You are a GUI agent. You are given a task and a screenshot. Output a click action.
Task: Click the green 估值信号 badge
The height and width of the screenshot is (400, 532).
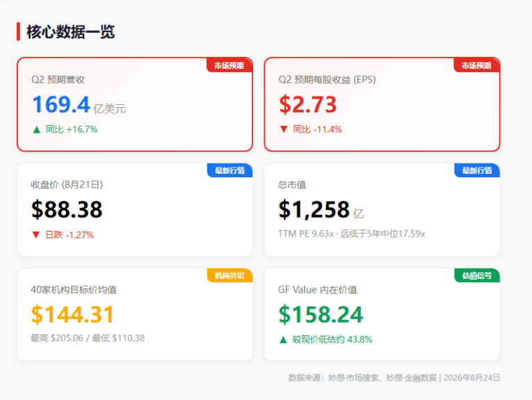pyautogui.click(x=476, y=275)
